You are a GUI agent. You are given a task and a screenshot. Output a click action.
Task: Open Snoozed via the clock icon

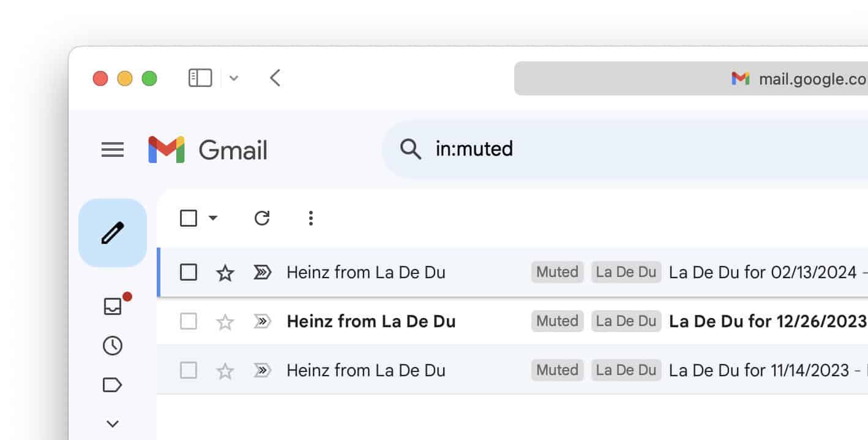point(113,346)
